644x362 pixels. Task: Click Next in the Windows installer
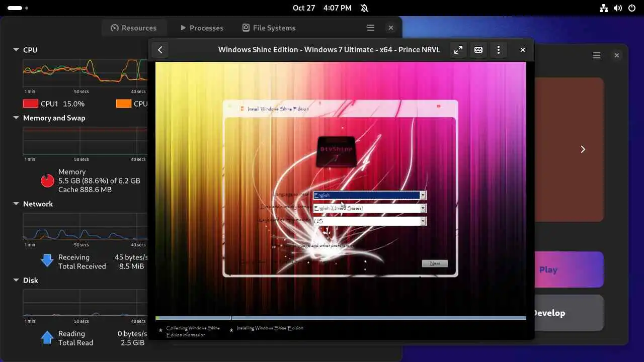pyautogui.click(x=435, y=263)
